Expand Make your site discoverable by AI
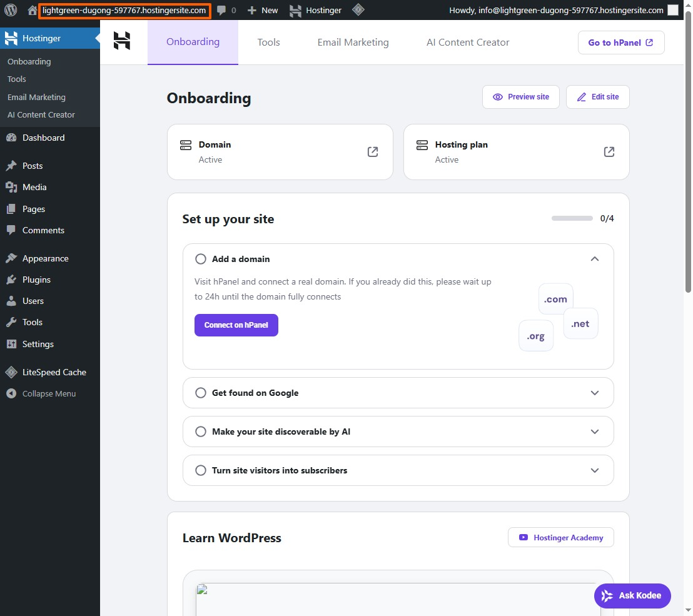The width and height of the screenshot is (693, 616). [595, 432]
